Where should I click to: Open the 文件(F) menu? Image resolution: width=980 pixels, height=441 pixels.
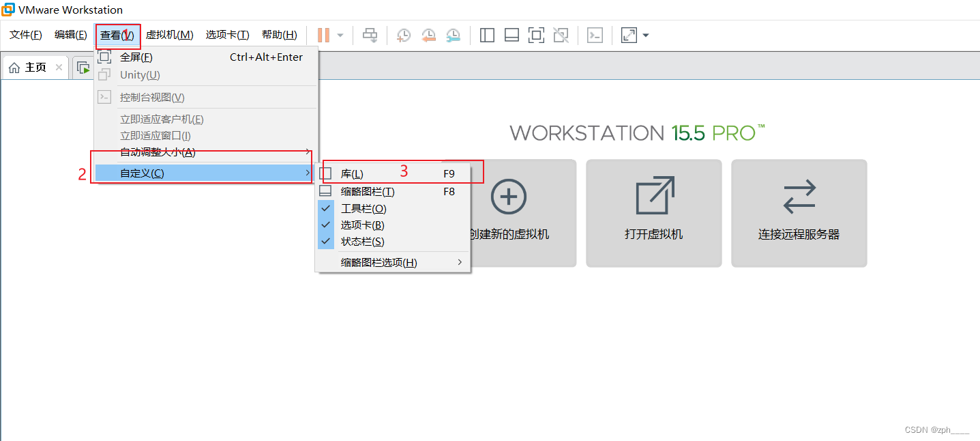pyautogui.click(x=26, y=35)
